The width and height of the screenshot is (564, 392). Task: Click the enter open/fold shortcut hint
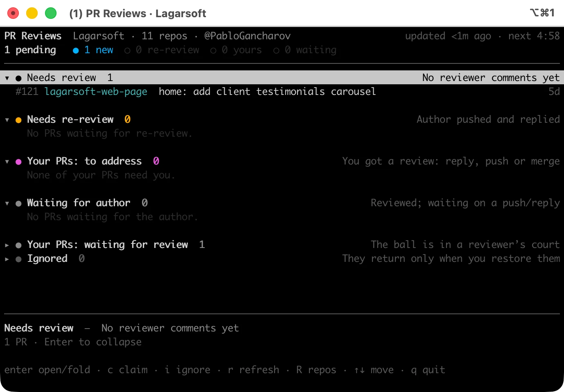(x=47, y=370)
